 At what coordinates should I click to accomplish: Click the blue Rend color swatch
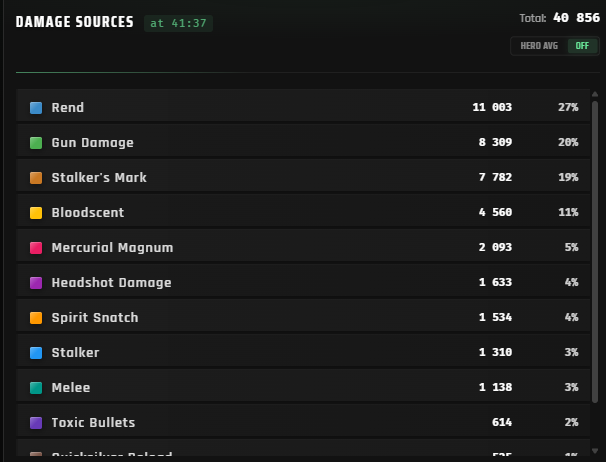coord(36,108)
